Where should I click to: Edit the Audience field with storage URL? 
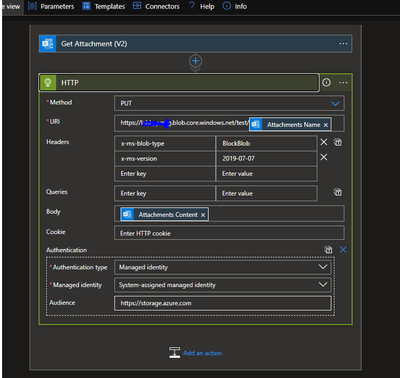coord(223,303)
